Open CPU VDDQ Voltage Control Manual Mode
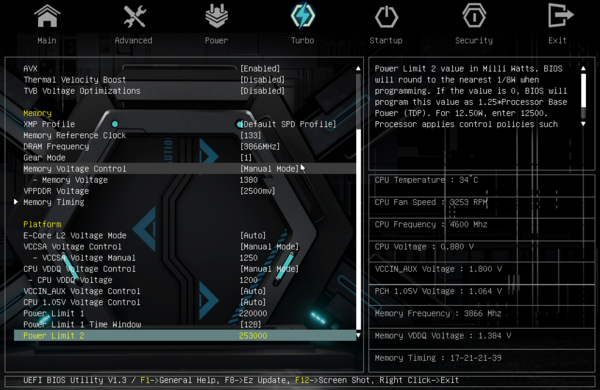 pos(269,269)
